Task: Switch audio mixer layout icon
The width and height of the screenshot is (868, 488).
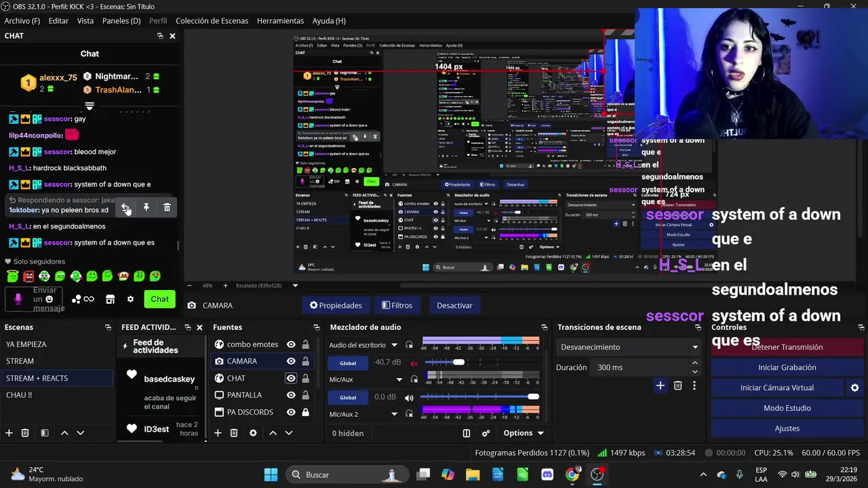Action: coord(467,433)
